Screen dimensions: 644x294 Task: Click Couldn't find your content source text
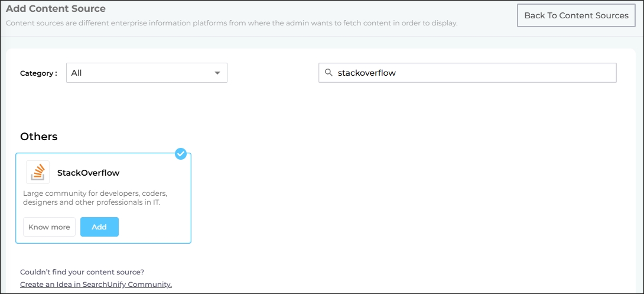click(82, 272)
